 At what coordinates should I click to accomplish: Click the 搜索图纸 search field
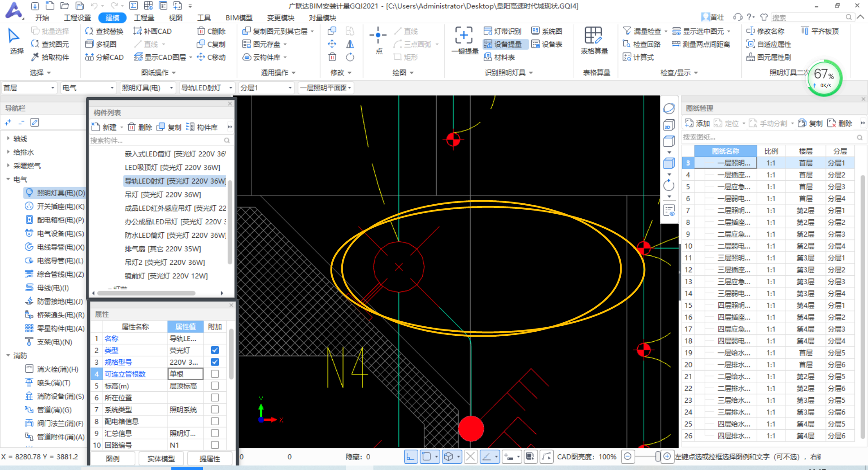coord(773,137)
